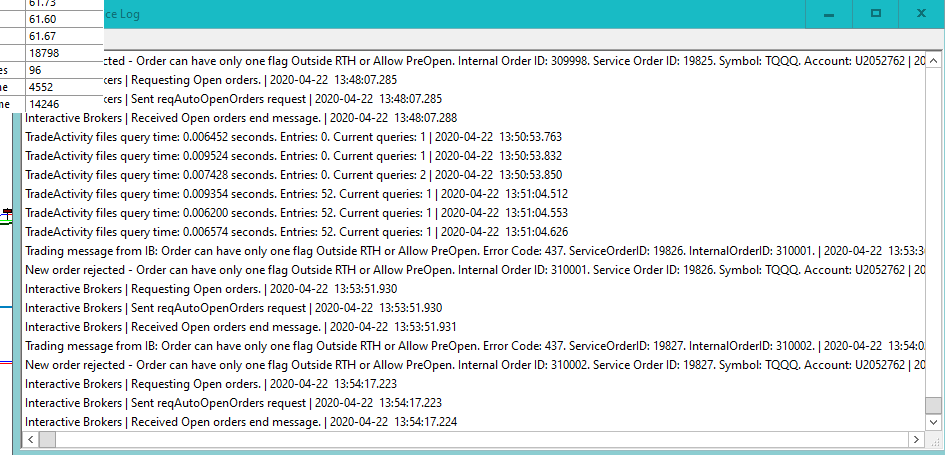Screen dimensions: 945x455
Task: Select the TradeActivity line with query time 0.006452
Action: 294,137
